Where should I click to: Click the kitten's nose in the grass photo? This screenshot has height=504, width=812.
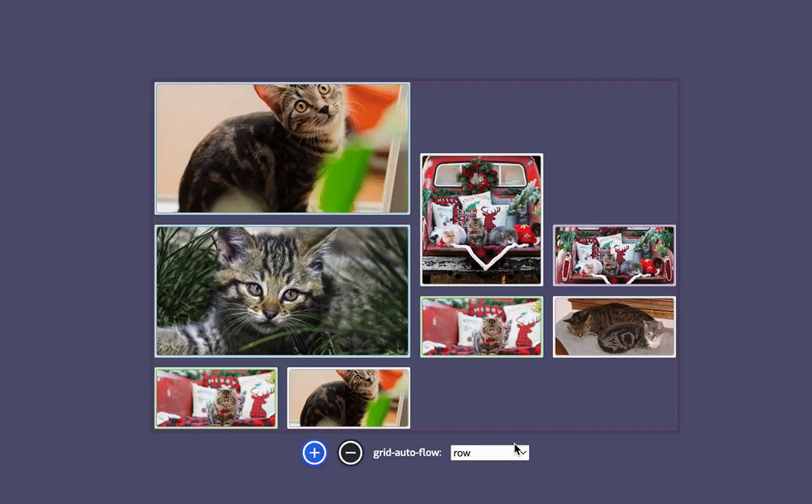[270, 313]
